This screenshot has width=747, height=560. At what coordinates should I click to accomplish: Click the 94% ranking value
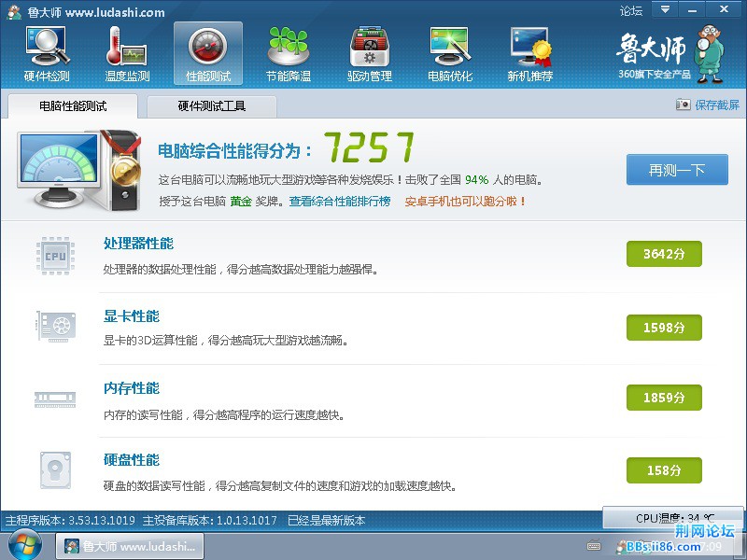[x=477, y=180]
